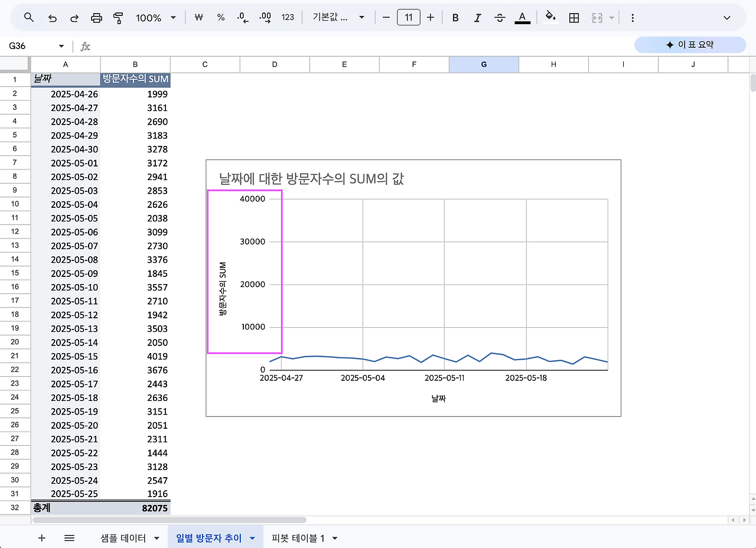The image size is (756, 548).
Task: Open the borders tool
Action: pyautogui.click(x=573, y=18)
